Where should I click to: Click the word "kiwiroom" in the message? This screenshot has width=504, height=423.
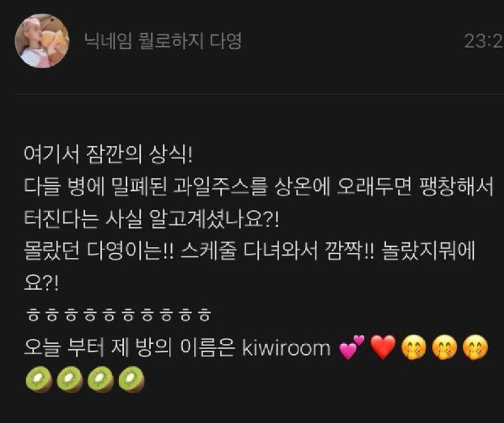tap(286, 347)
